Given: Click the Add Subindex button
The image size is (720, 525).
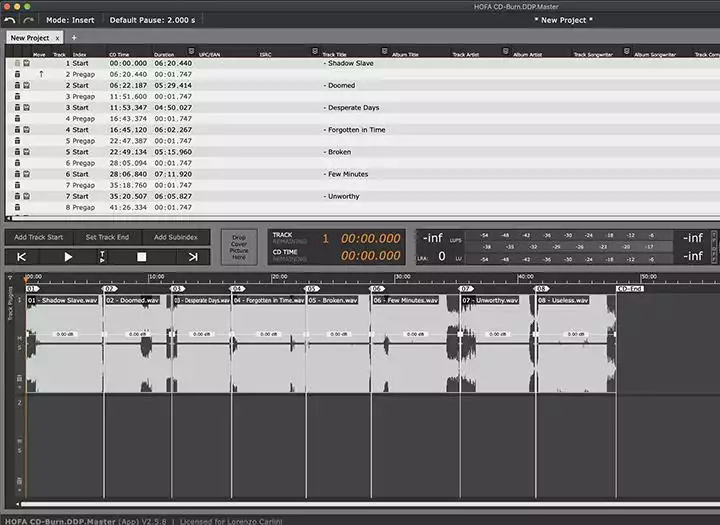Looking at the screenshot, I should (x=175, y=237).
